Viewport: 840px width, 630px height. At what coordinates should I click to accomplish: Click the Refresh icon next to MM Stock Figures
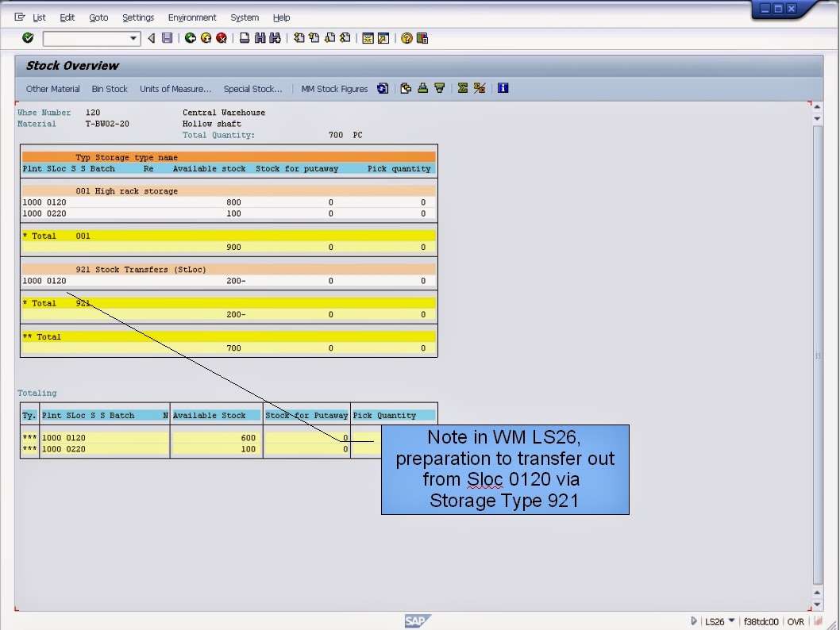coord(383,88)
